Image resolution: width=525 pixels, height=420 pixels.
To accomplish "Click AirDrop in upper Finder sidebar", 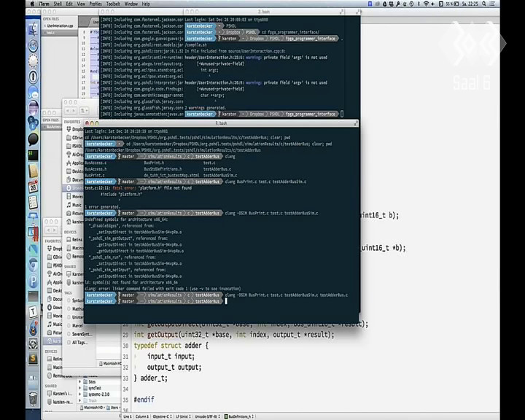I will [x=74, y=155].
